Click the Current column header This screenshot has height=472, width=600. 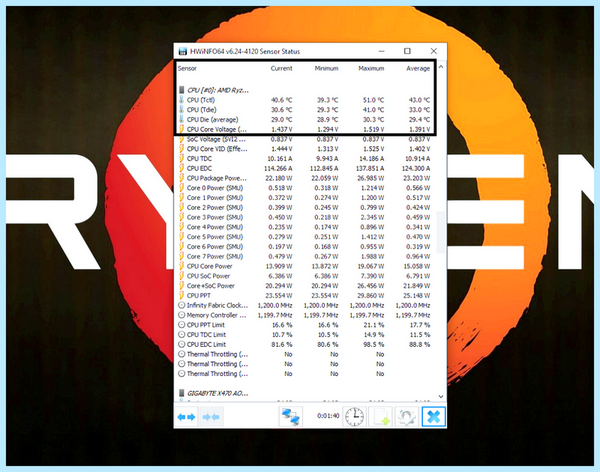click(281, 69)
